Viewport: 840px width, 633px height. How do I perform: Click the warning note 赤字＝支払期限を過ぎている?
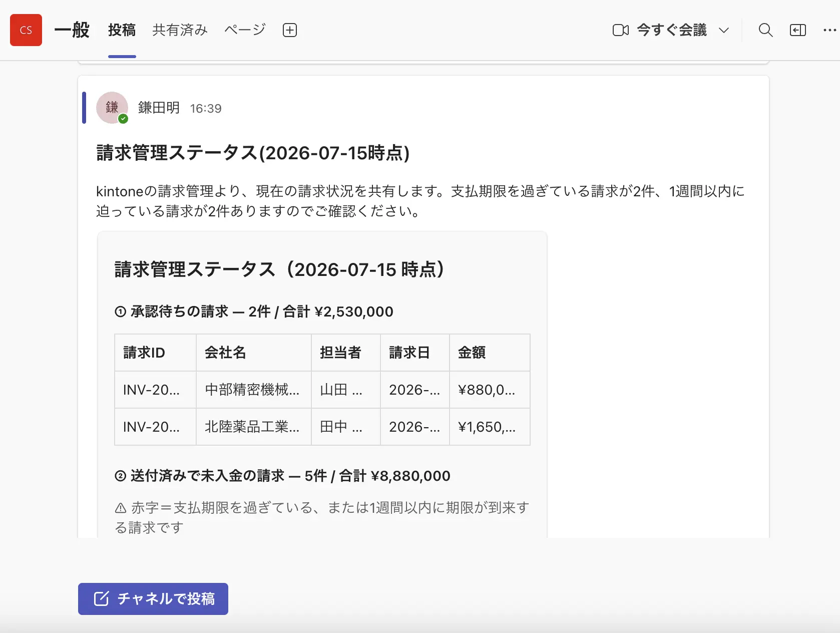coord(322,517)
